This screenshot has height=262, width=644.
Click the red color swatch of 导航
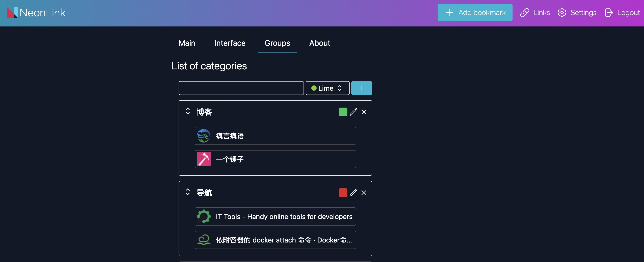pos(343,192)
